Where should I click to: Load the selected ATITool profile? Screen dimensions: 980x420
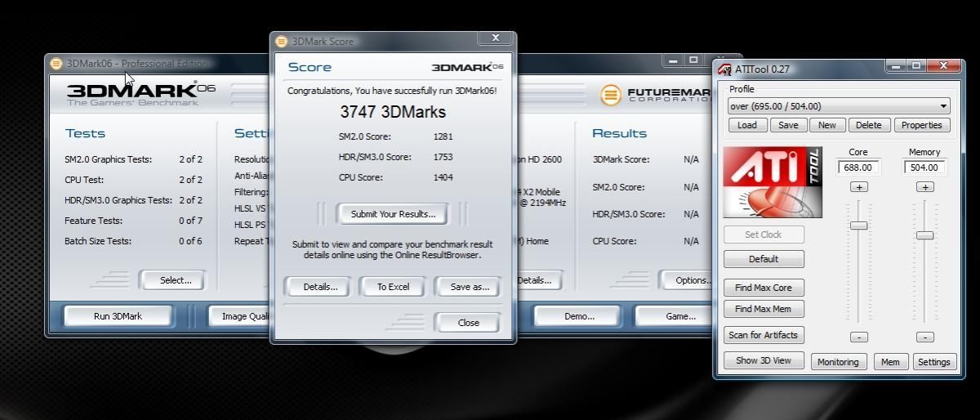coord(746,125)
